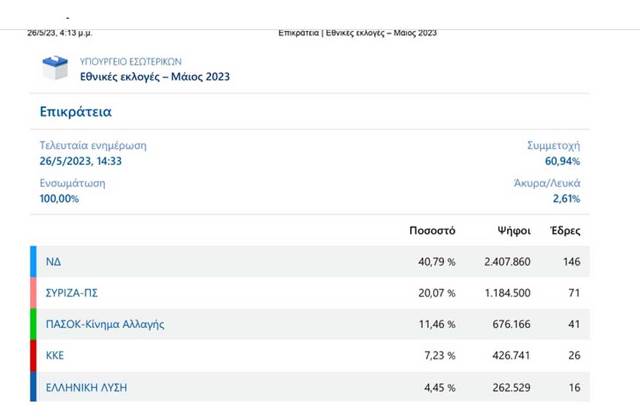Screen dimensions: 640x419
Task: Select the Επικράτεια heading
Action: click(76, 112)
